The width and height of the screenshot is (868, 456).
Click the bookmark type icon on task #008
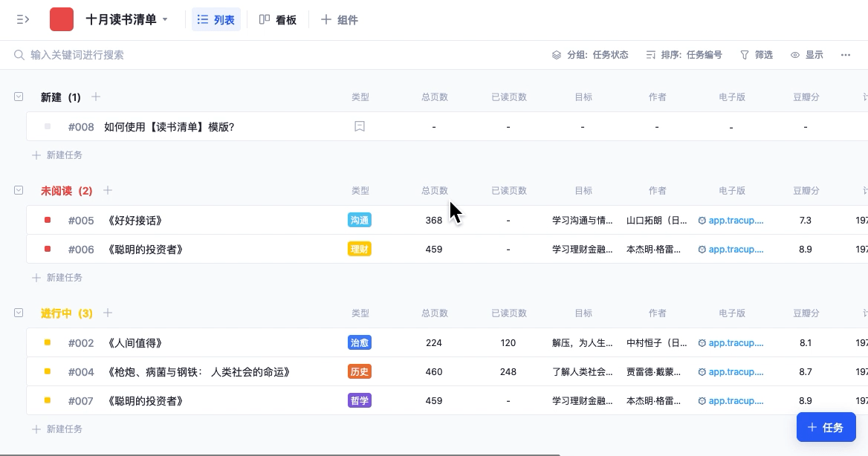point(360,126)
